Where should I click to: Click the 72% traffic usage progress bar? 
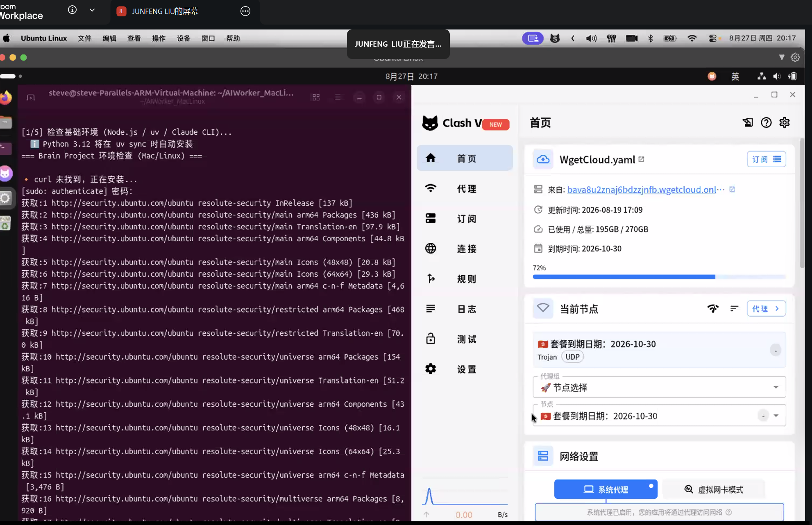(659, 277)
